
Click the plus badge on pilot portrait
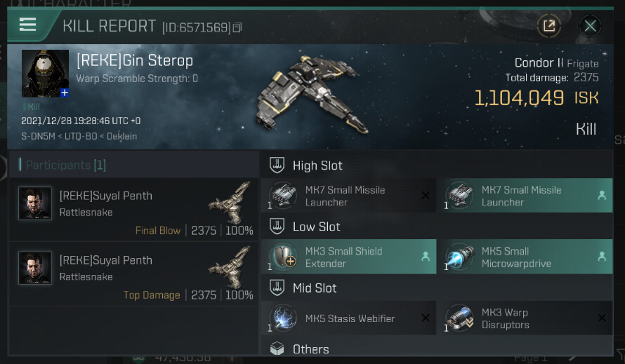pos(64,93)
